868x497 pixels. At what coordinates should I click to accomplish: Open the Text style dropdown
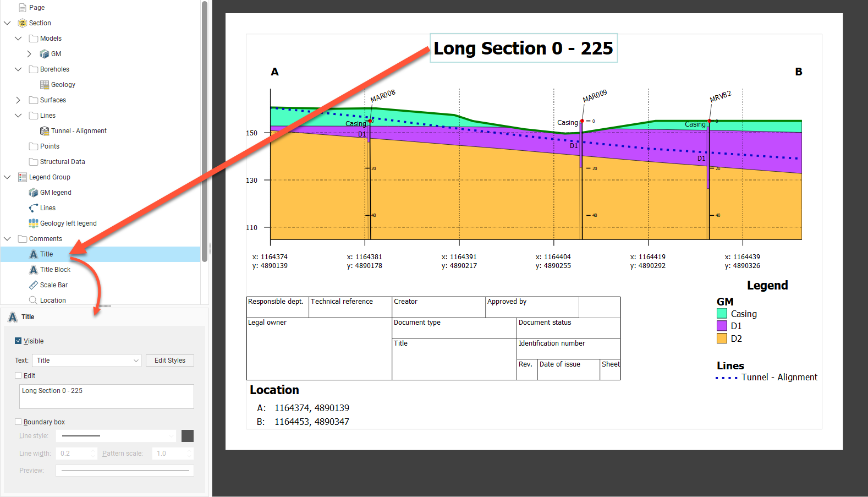87,361
